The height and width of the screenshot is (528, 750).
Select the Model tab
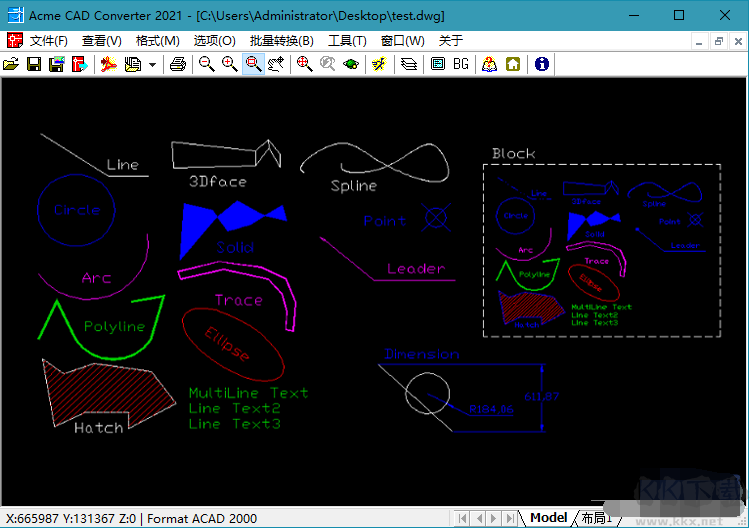(548, 518)
